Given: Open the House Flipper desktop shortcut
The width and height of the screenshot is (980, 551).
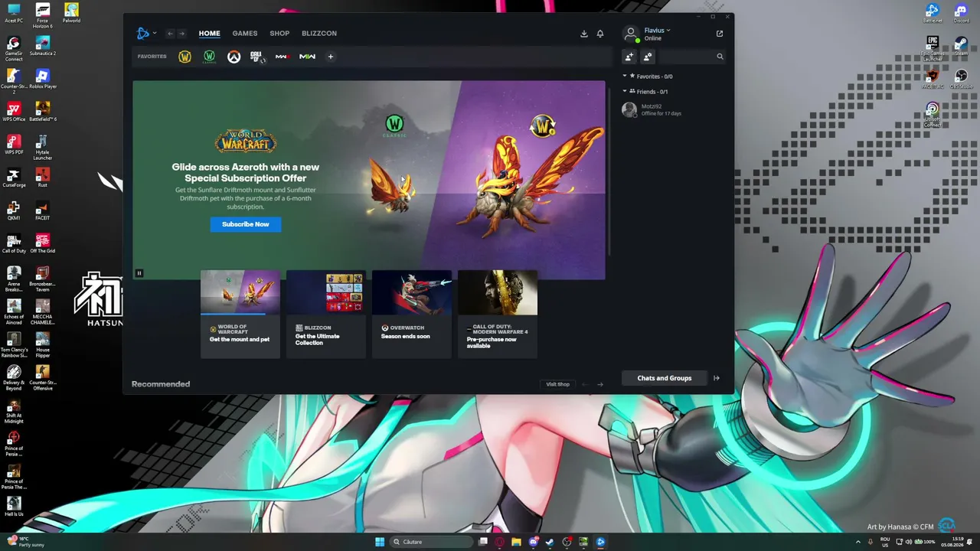Looking at the screenshot, I should (x=43, y=345).
